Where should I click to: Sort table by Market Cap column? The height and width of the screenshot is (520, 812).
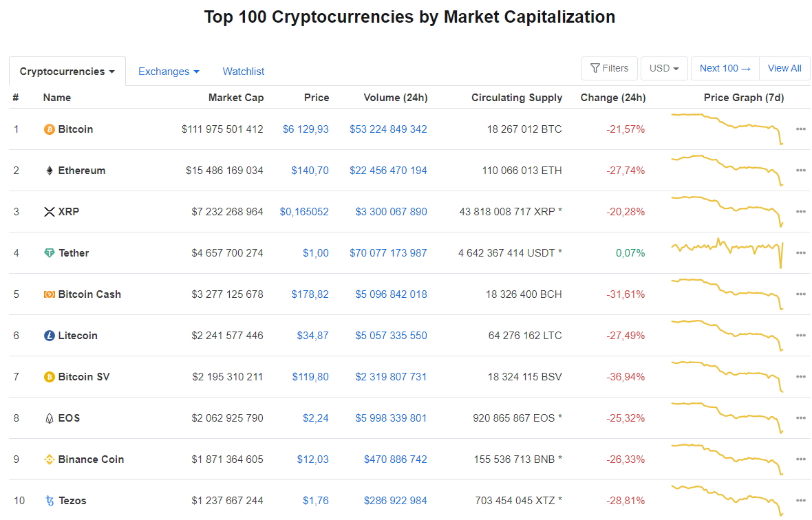[235, 98]
